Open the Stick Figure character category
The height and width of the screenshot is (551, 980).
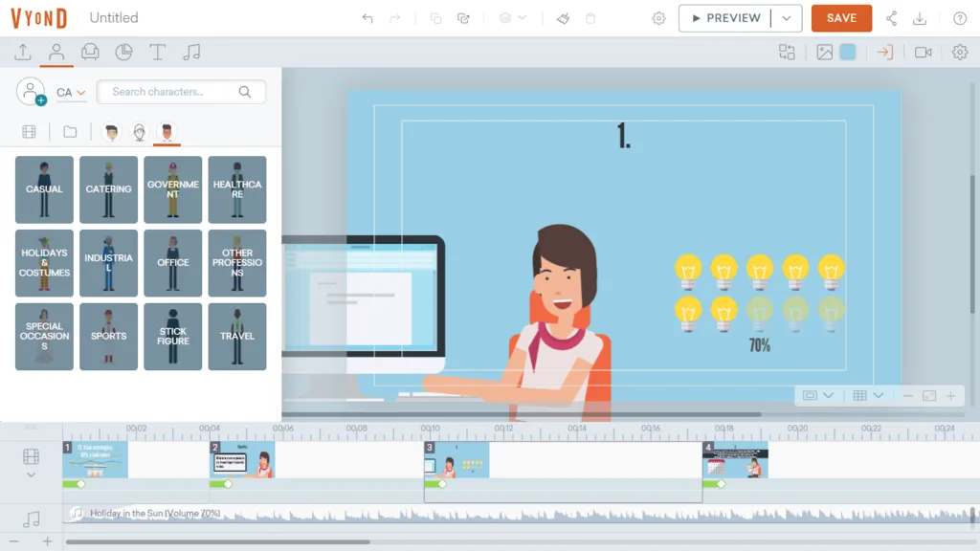[x=173, y=337]
